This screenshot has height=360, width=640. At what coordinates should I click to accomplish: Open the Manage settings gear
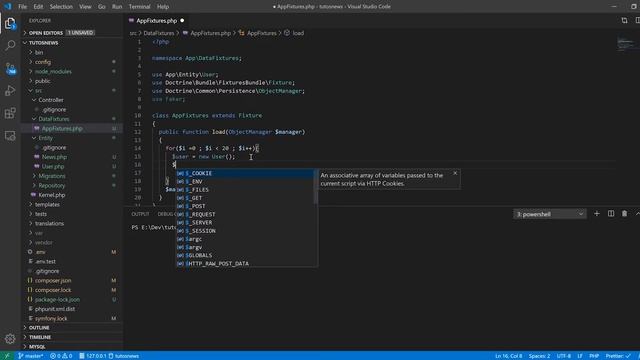coord(10,338)
